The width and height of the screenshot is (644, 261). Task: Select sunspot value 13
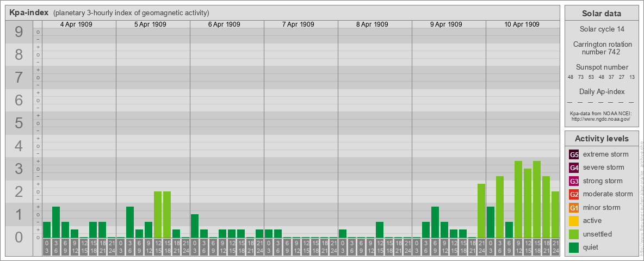[x=631, y=77]
